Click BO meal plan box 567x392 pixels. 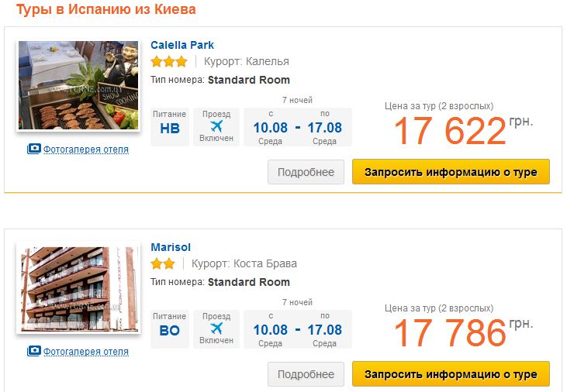(x=170, y=329)
